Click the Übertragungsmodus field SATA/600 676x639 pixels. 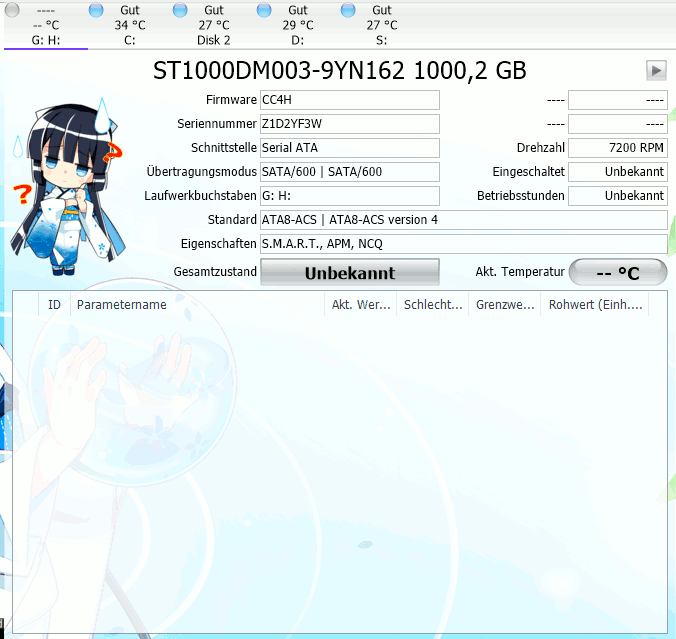pos(350,172)
